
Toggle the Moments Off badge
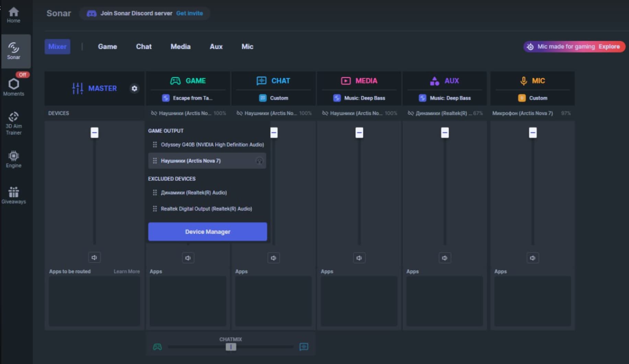click(x=22, y=74)
